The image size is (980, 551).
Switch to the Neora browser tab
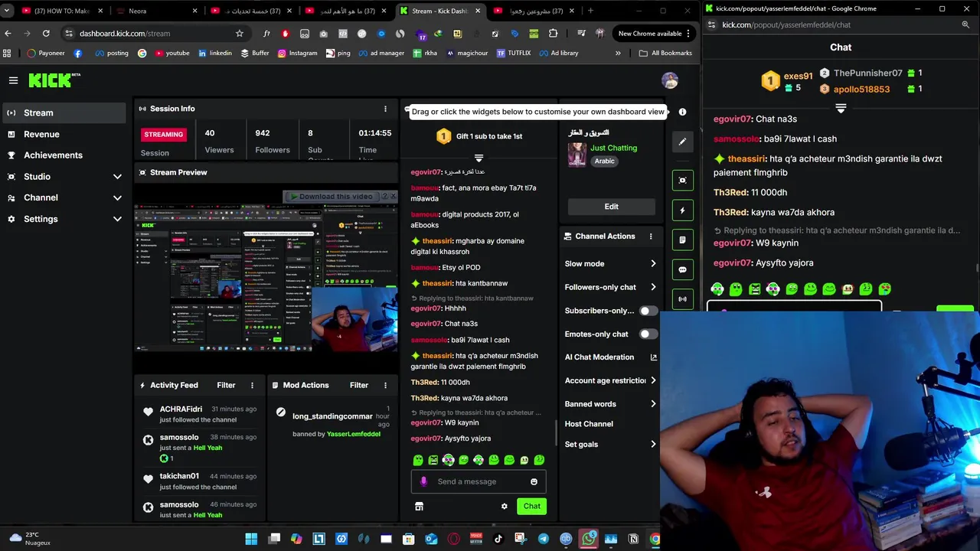[157, 11]
